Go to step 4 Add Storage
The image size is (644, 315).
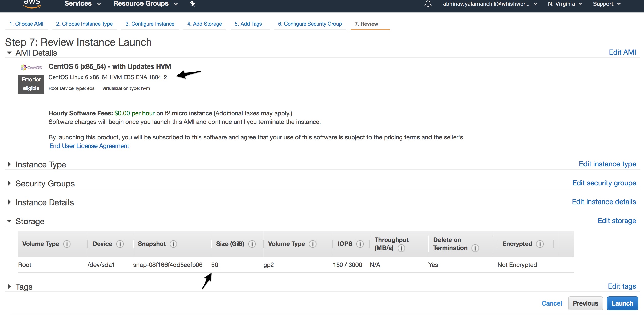tap(205, 24)
